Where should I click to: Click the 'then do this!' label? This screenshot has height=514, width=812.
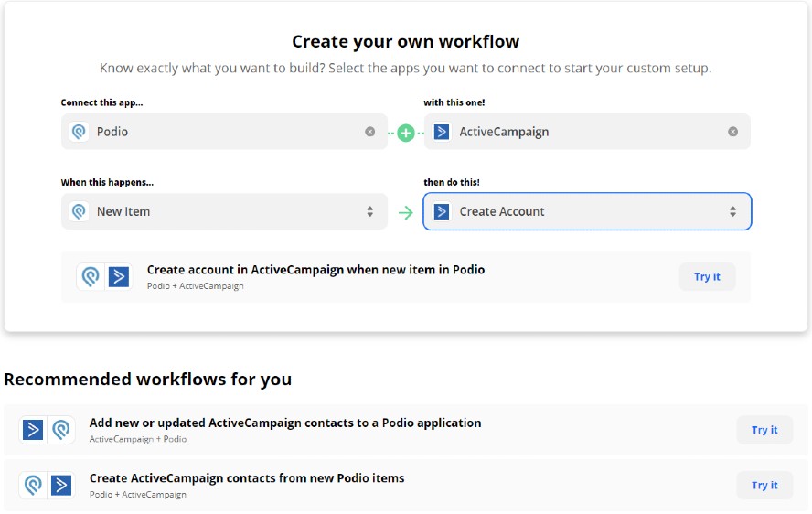pos(452,182)
